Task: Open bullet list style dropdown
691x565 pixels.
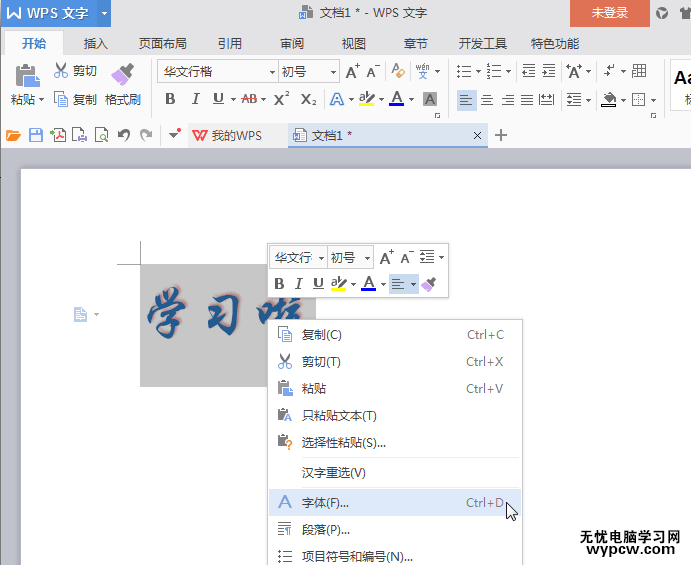Action: point(478,71)
